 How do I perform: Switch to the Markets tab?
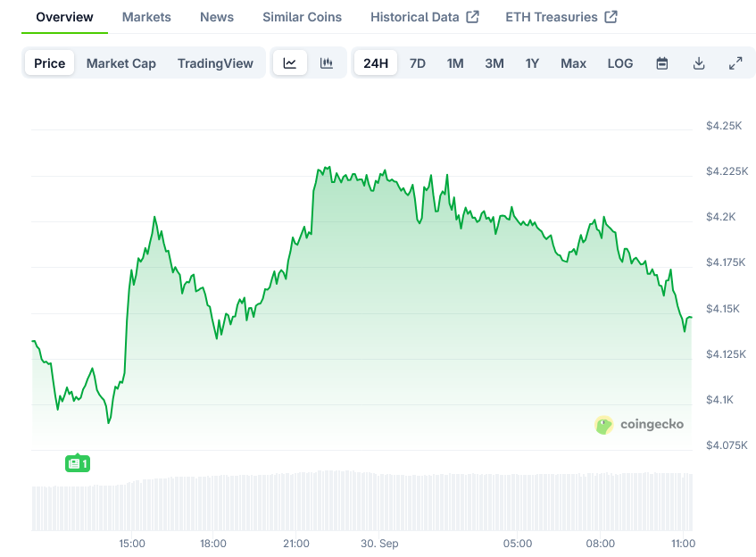(145, 16)
